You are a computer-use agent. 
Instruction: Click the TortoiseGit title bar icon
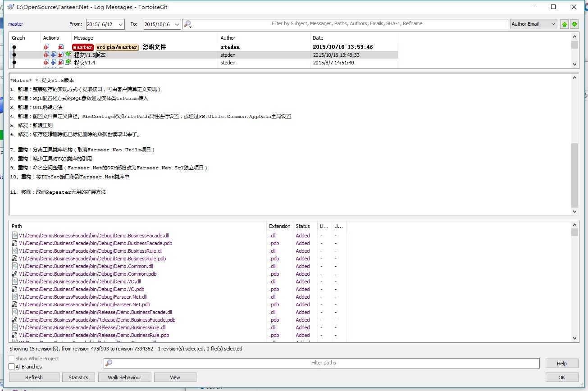11,7
